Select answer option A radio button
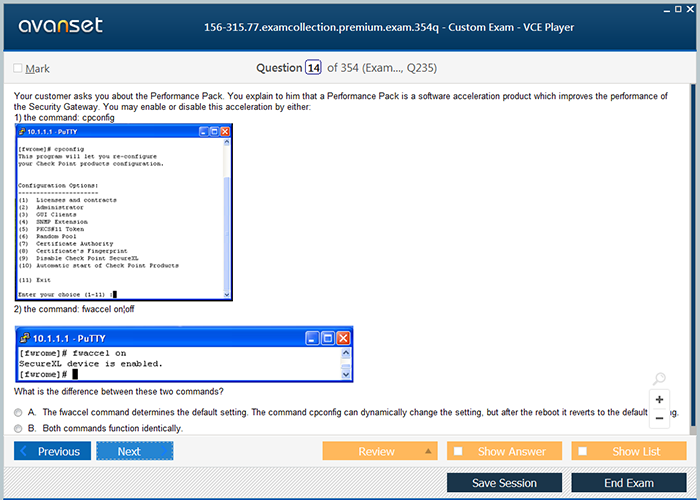The height and width of the screenshot is (500, 700). (x=18, y=412)
